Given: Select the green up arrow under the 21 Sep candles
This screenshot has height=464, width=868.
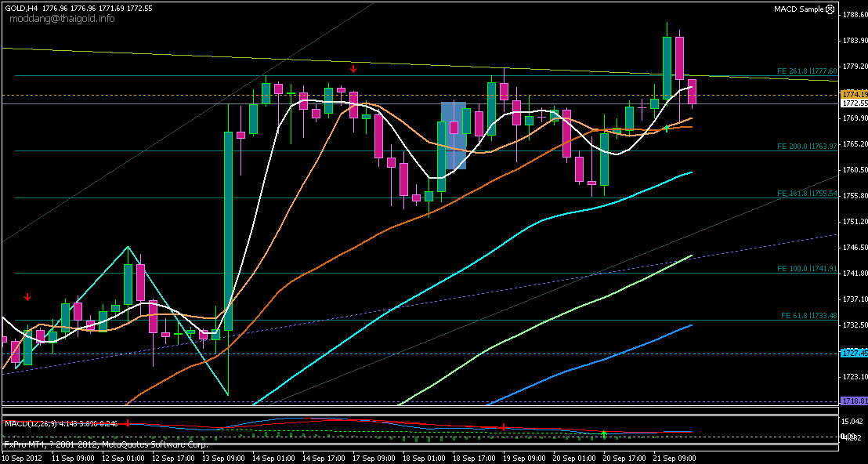Looking at the screenshot, I should pos(666,127).
